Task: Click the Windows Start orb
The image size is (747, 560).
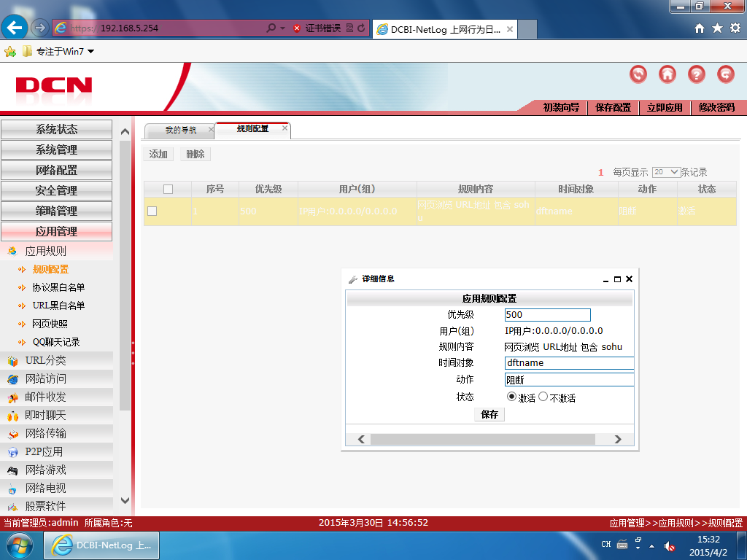Action: click(x=20, y=545)
